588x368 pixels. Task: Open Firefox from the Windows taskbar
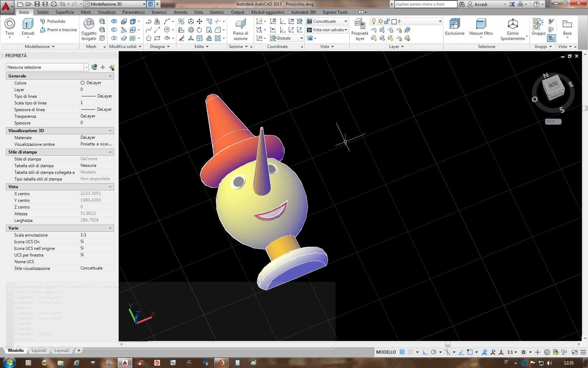coord(222,363)
